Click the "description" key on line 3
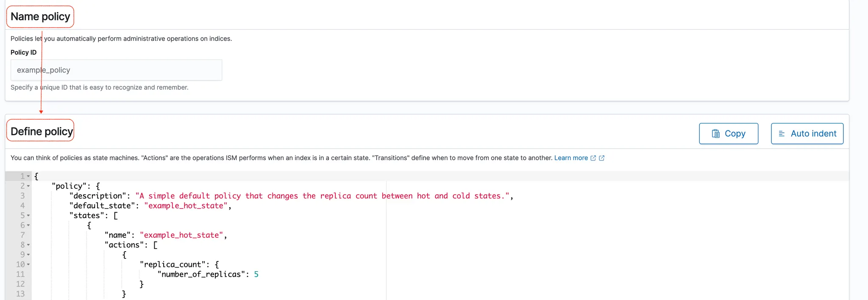Viewport: 868px width, 300px height. (97, 196)
